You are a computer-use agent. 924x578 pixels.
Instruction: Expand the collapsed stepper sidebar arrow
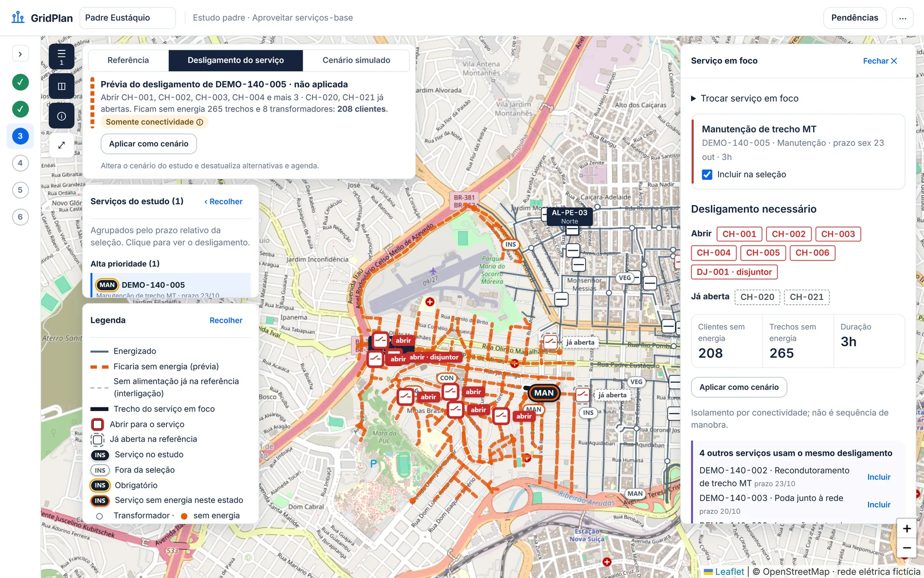[x=20, y=54]
